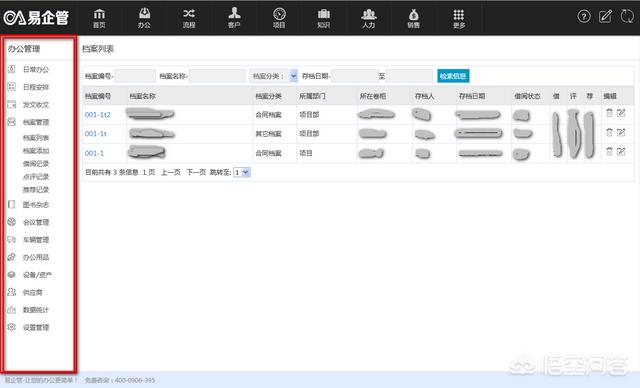
Task: Open 日程安排 in the sidebar
Action: [x=36, y=87]
